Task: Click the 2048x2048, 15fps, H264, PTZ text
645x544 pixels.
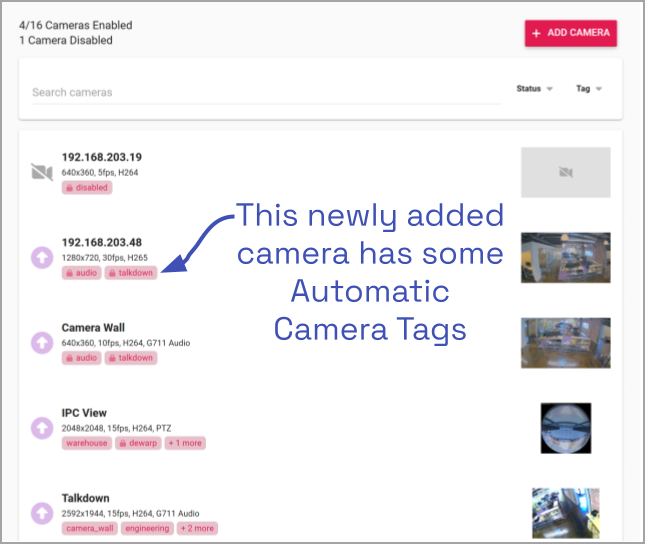Action: click(116, 428)
